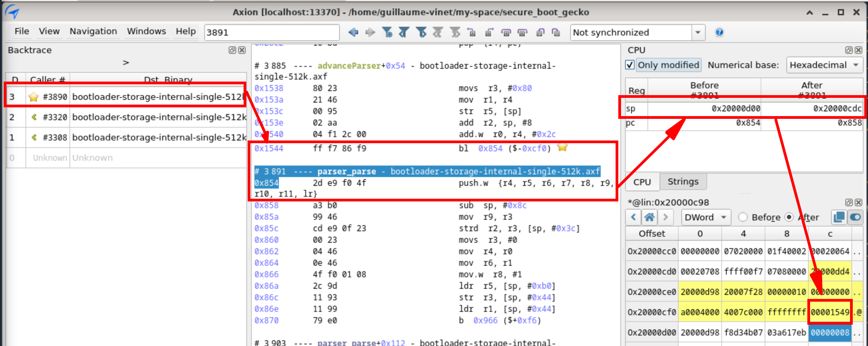Click the Help question mark button
The image size is (868, 346).
click(720, 32)
